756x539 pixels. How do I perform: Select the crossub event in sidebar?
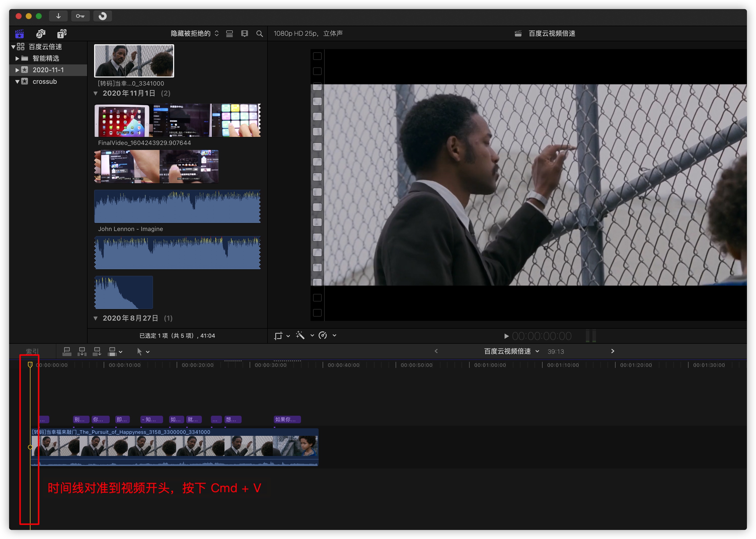click(45, 82)
